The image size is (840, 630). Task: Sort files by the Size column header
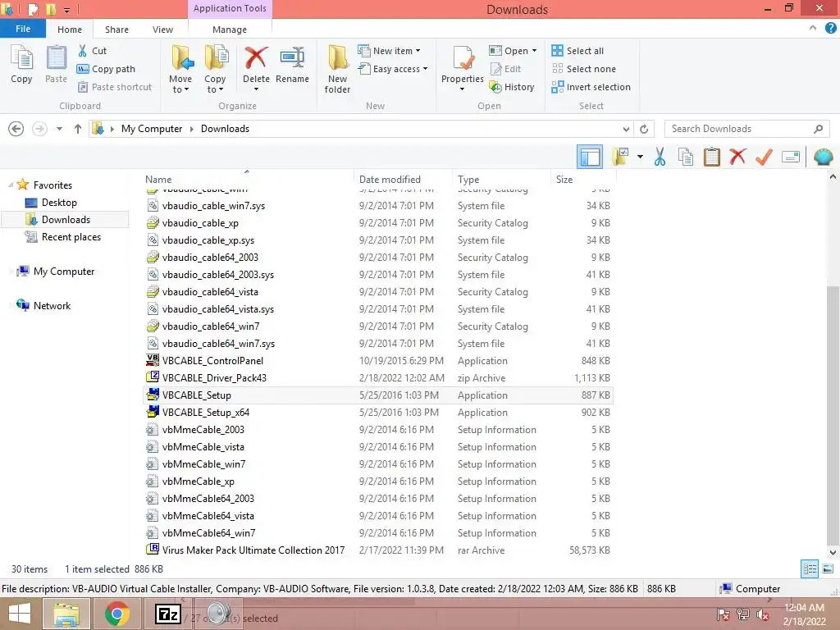[583, 180]
